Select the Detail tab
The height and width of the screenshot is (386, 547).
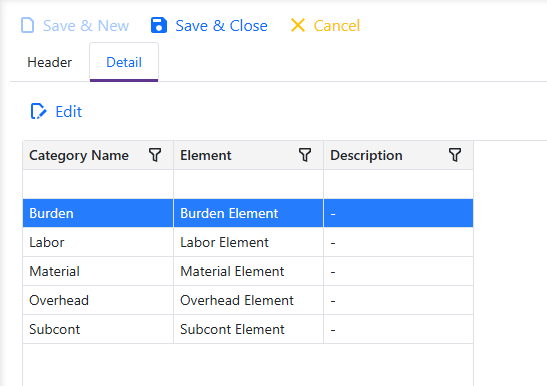pyautogui.click(x=124, y=62)
